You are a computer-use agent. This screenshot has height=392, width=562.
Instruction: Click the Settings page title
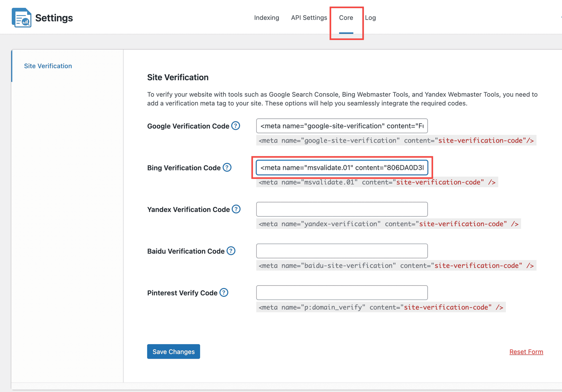[54, 18]
